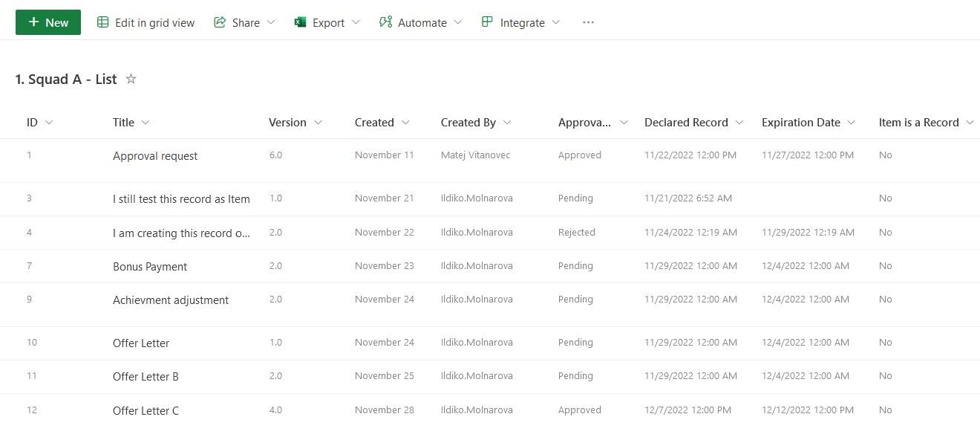Open the Item is a Record column dropdown
This screenshot has width=980, height=440.
pos(970,123)
